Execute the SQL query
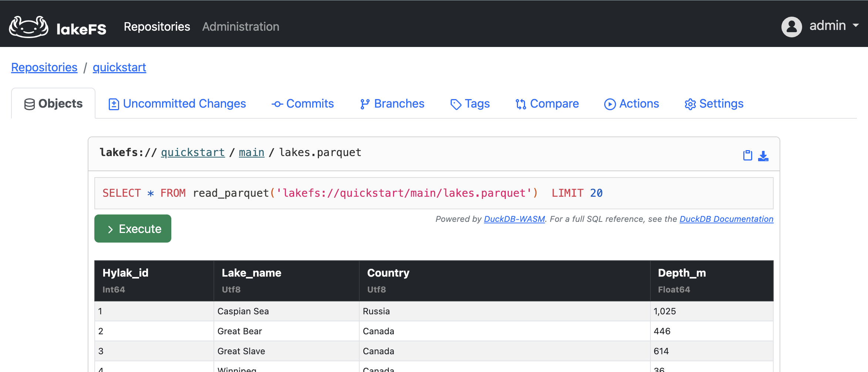868x372 pixels. point(132,229)
